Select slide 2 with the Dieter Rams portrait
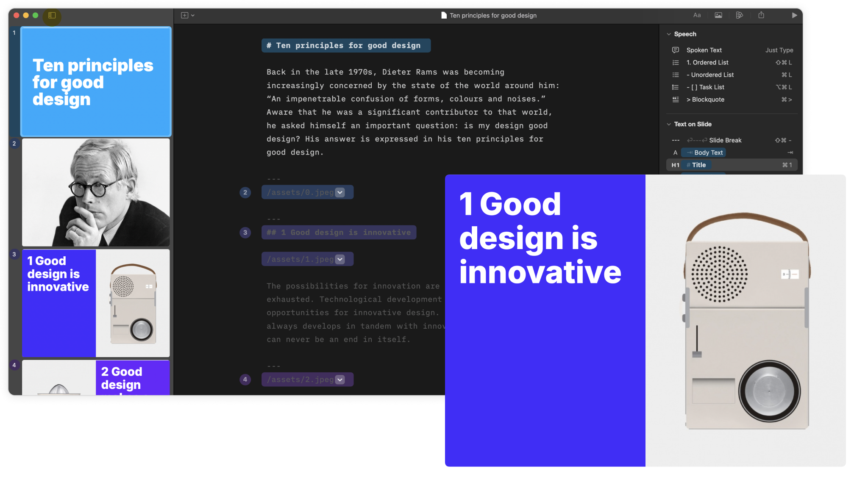The image size is (868, 488). 95,192
